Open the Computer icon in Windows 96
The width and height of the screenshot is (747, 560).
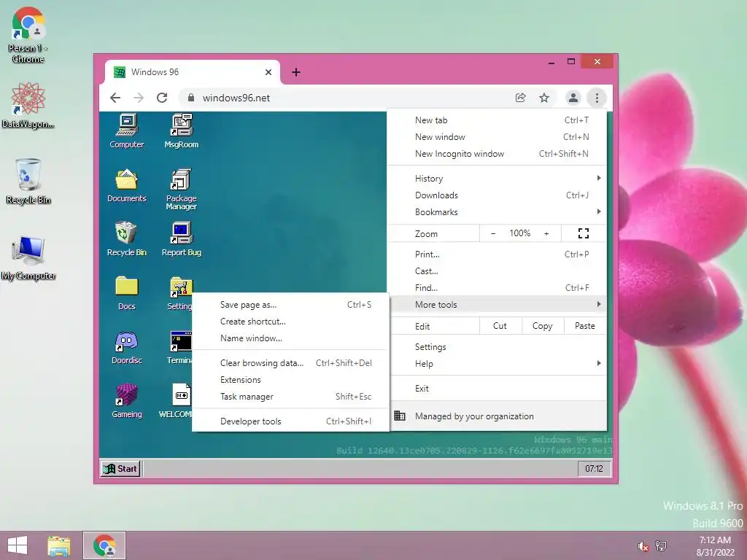pos(127,131)
